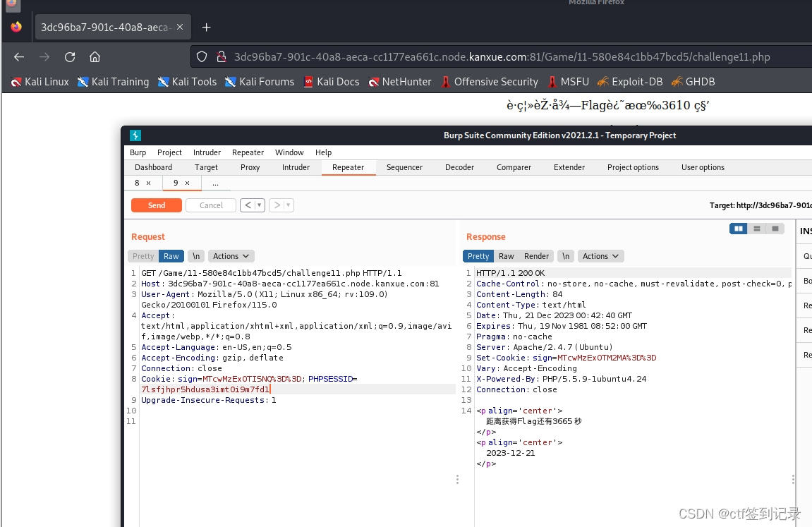Click the Firefox logo icon

pyautogui.click(x=16, y=27)
